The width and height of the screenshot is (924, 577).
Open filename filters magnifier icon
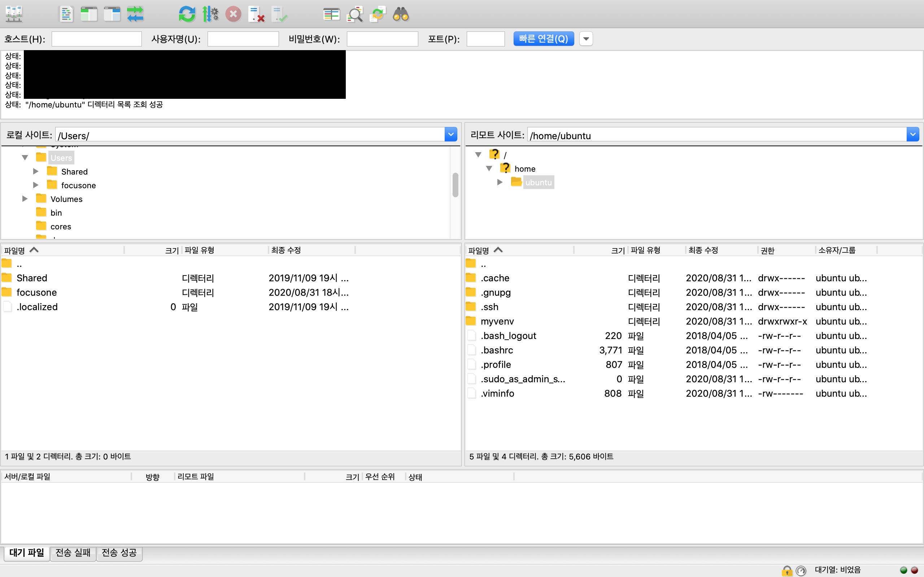[355, 14]
